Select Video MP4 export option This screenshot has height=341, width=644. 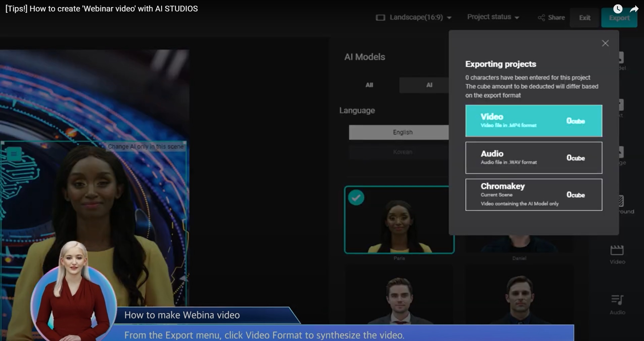click(x=534, y=121)
